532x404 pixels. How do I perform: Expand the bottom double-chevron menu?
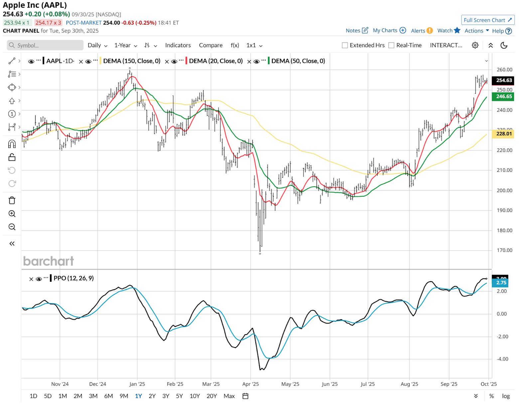click(x=476, y=396)
